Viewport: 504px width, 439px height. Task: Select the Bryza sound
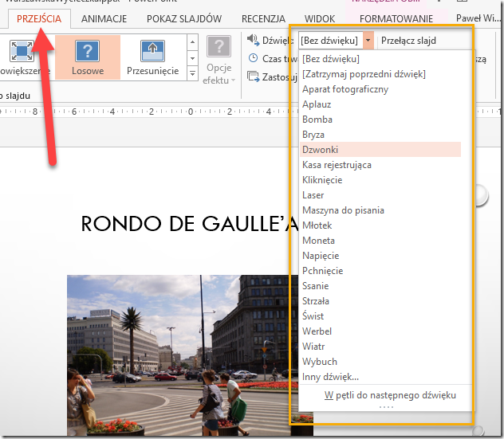tap(380, 134)
